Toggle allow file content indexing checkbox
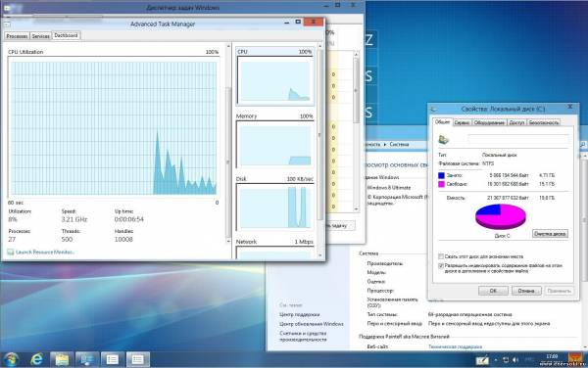The image size is (588, 368). click(x=441, y=265)
